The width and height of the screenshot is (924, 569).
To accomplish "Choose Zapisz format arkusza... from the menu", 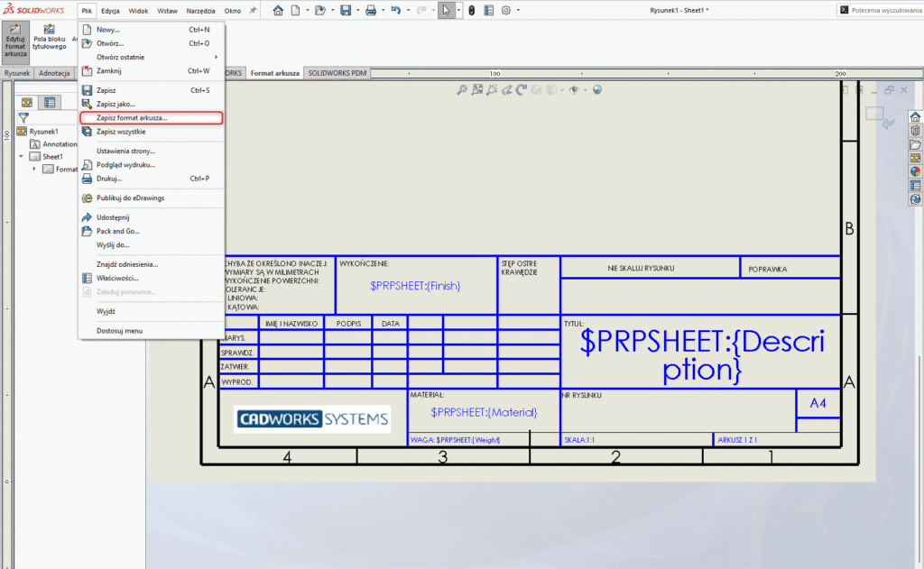I will click(x=152, y=118).
